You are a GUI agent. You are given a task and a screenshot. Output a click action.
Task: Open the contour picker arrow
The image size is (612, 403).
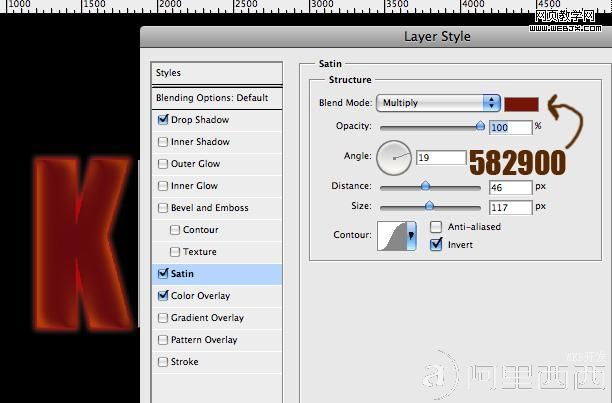point(411,235)
